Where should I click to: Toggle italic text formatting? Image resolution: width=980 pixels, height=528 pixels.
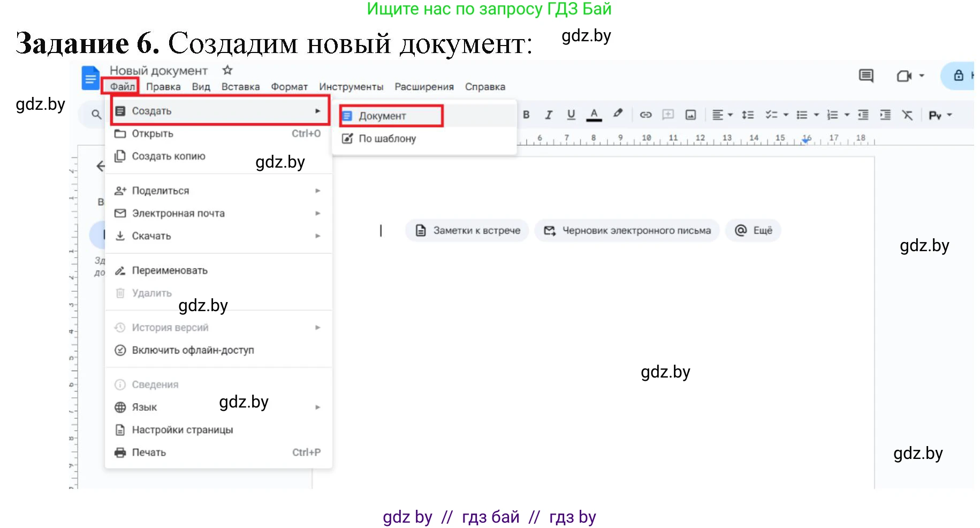click(549, 115)
